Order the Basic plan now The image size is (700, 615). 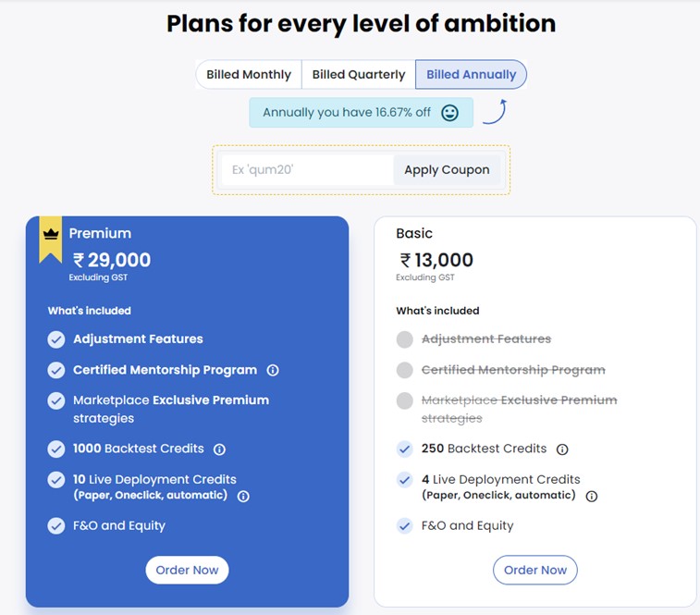click(535, 570)
